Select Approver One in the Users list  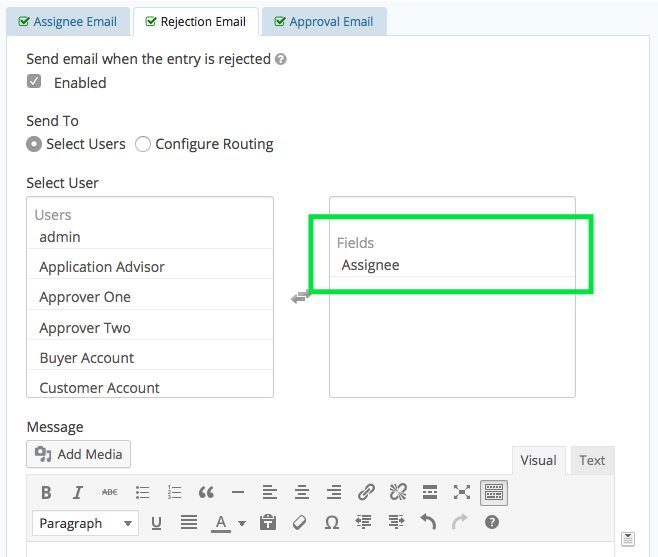click(x=85, y=297)
